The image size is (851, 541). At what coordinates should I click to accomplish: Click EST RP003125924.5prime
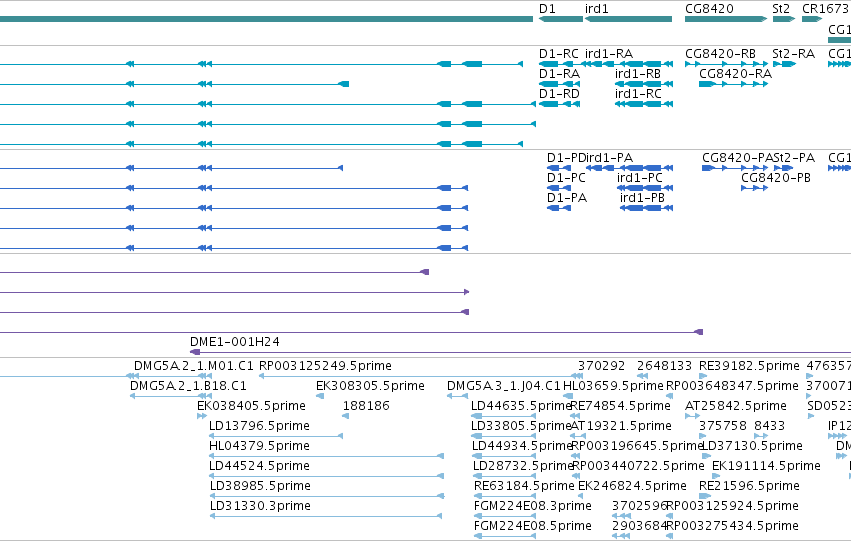[670, 516]
